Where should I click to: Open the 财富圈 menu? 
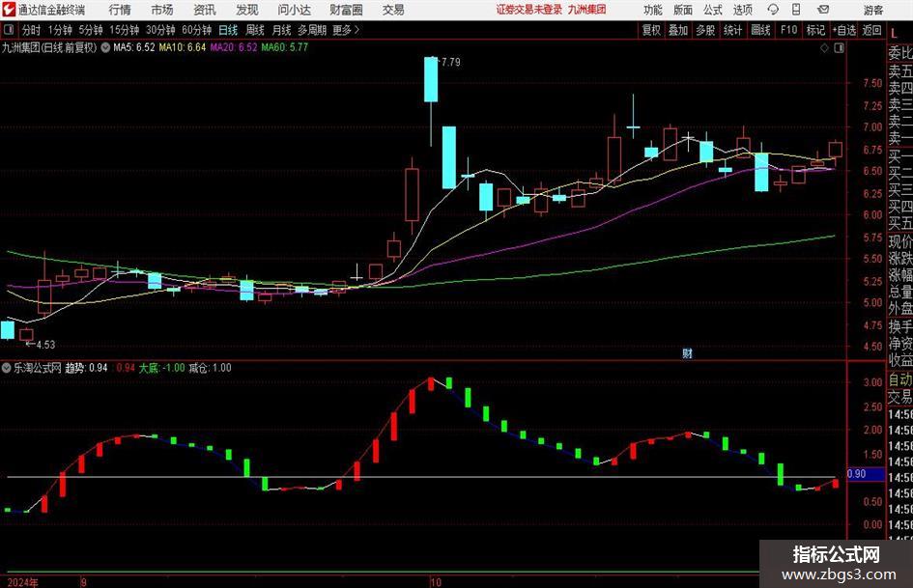pyautogui.click(x=346, y=10)
